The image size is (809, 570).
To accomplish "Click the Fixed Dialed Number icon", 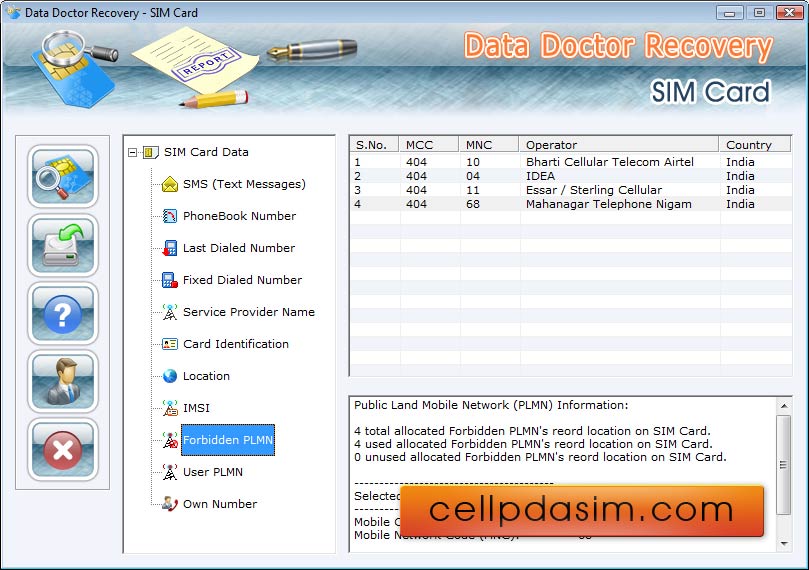I will [x=170, y=280].
